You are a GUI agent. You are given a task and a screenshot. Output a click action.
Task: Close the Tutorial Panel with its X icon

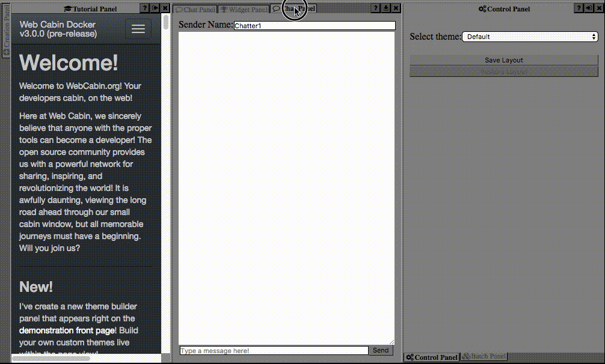pos(165,8)
